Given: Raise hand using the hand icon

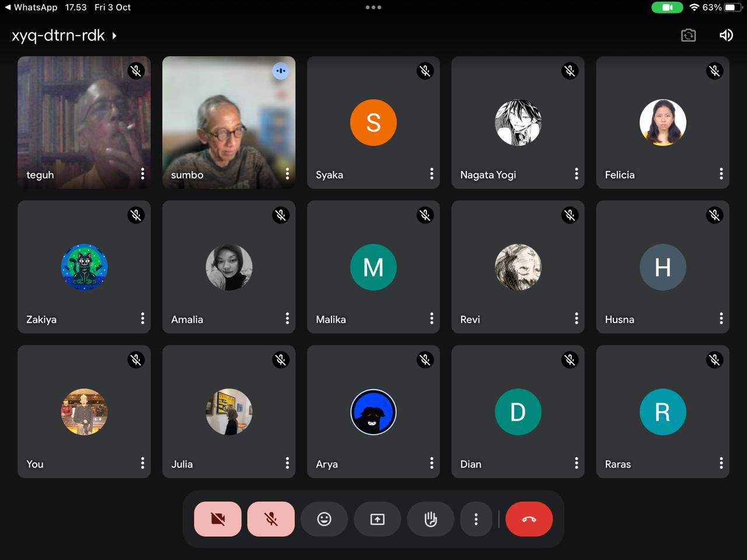Looking at the screenshot, I should pyautogui.click(x=431, y=519).
